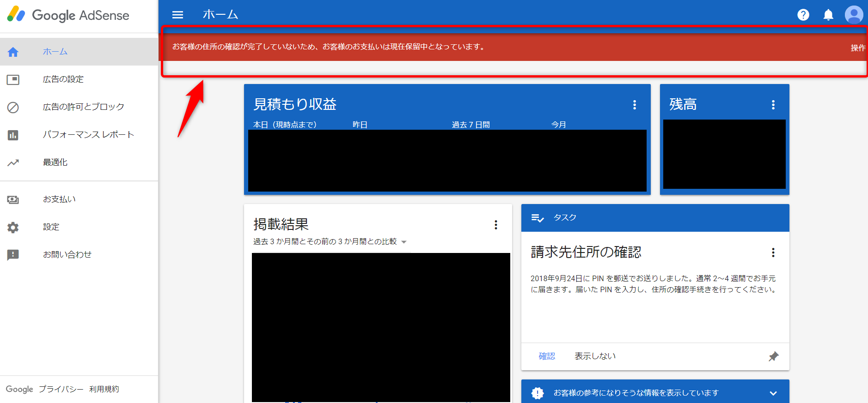Screen dimensions: 868x403
Task: Open the 利用規約 footer link
Action: click(104, 389)
